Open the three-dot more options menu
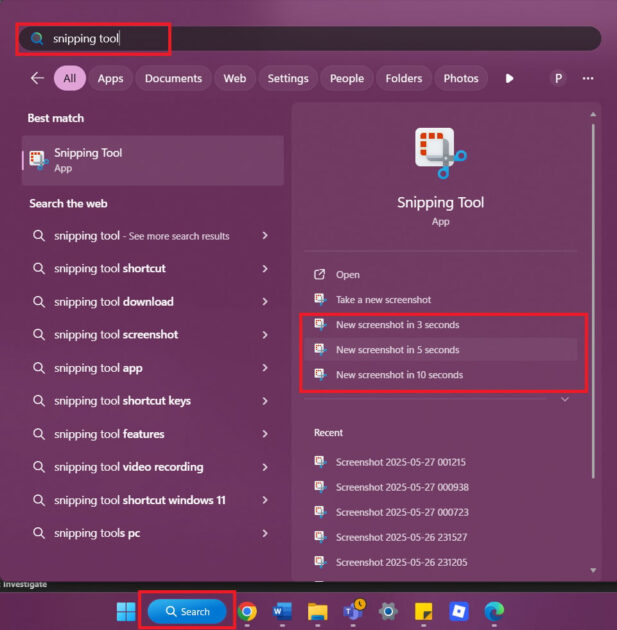The width and height of the screenshot is (617, 630). pyautogui.click(x=588, y=78)
